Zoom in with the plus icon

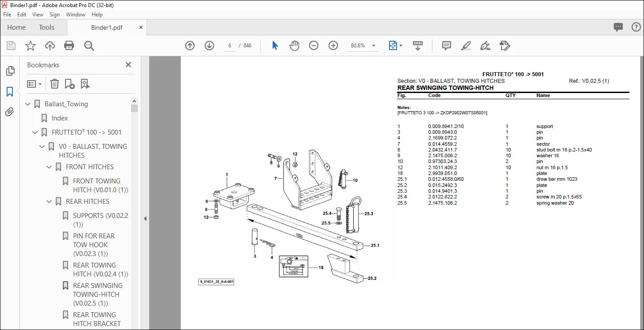click(x=333, y=46)
